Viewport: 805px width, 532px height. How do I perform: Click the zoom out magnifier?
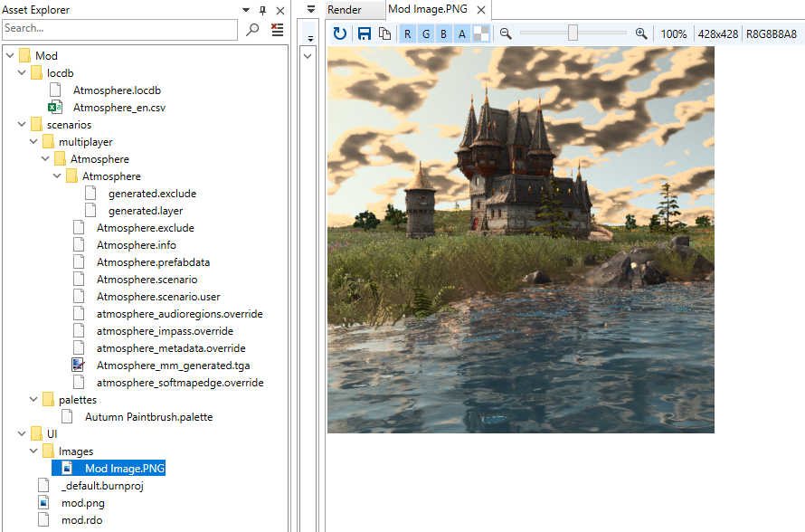click(x=506, y=33)
